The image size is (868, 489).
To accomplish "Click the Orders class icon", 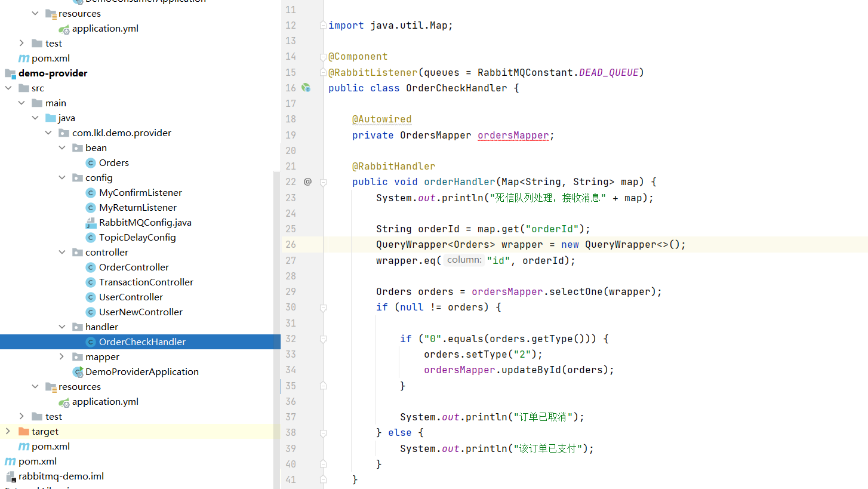I will [91, 163].
